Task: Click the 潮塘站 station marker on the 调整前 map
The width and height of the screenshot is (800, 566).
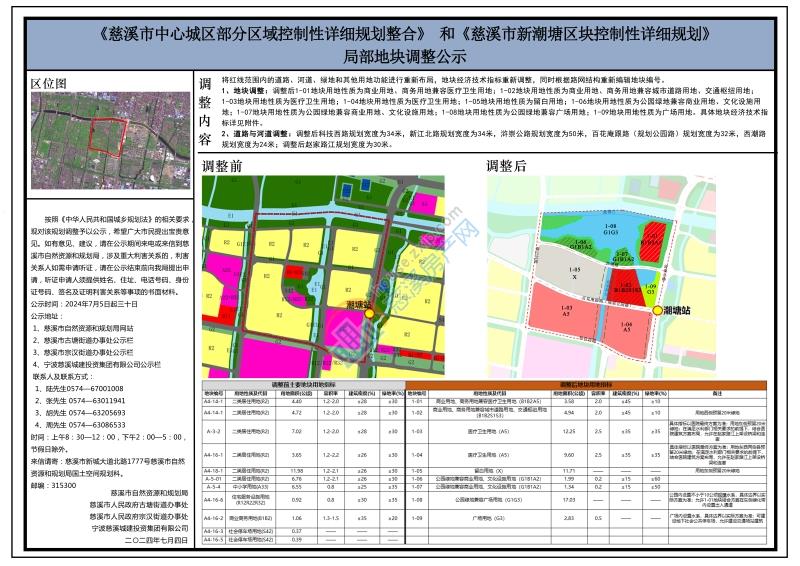Action: [370, 313]
